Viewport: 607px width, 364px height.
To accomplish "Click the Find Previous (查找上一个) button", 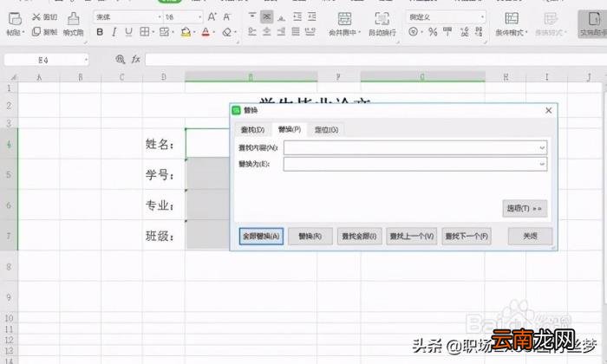I will coord(412,236).
